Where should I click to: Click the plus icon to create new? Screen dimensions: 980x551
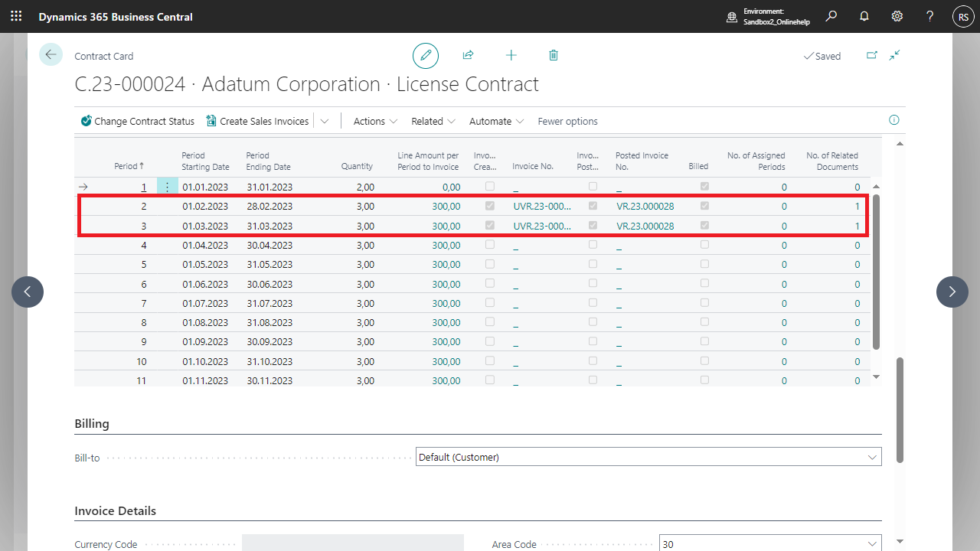point(511,55)
